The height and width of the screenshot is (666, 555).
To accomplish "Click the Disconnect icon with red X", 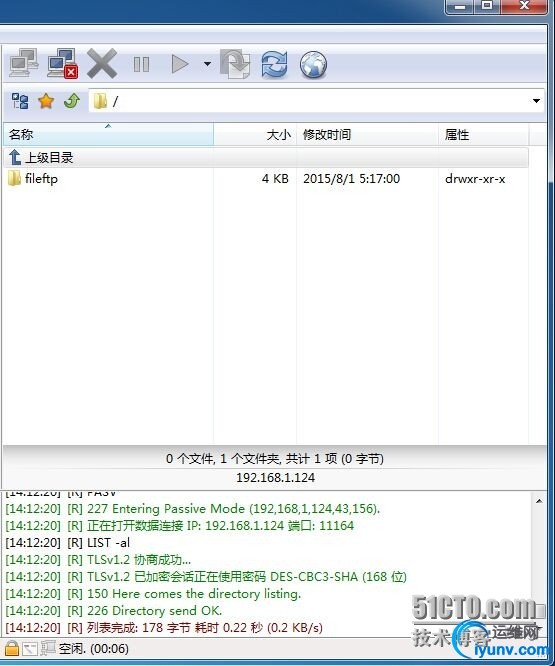I will 62,64.
